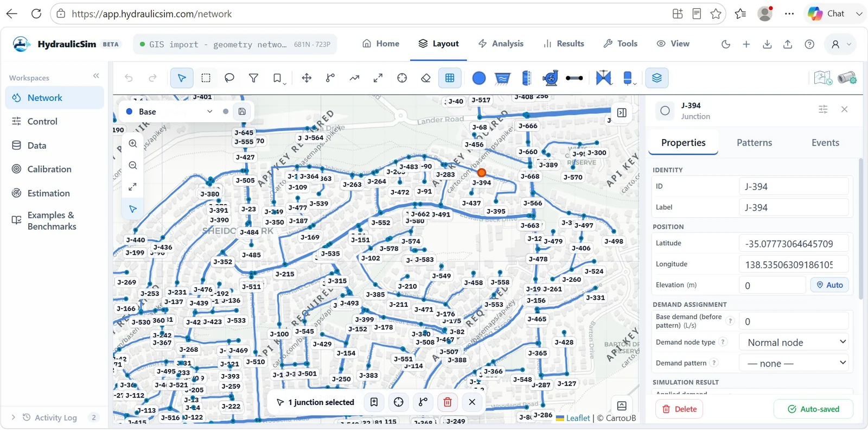Screen dimensions: 868x430
Task: Toggle the grid display button
Action: click(450, 78)
